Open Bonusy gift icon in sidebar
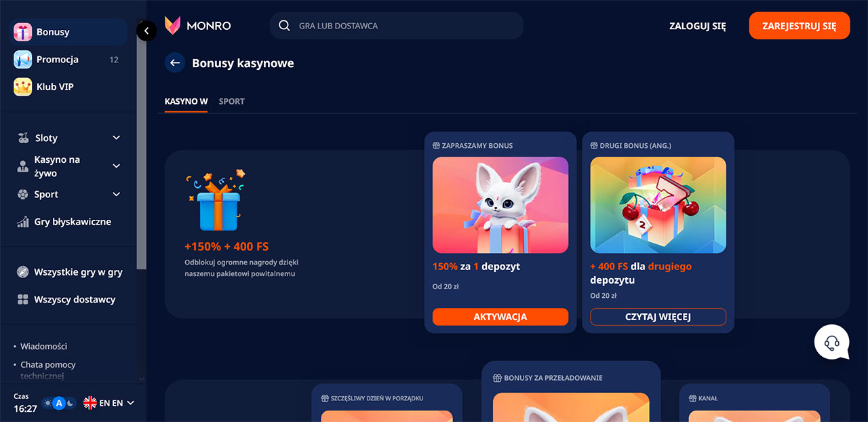868x422 pixels. click(23, 32)
